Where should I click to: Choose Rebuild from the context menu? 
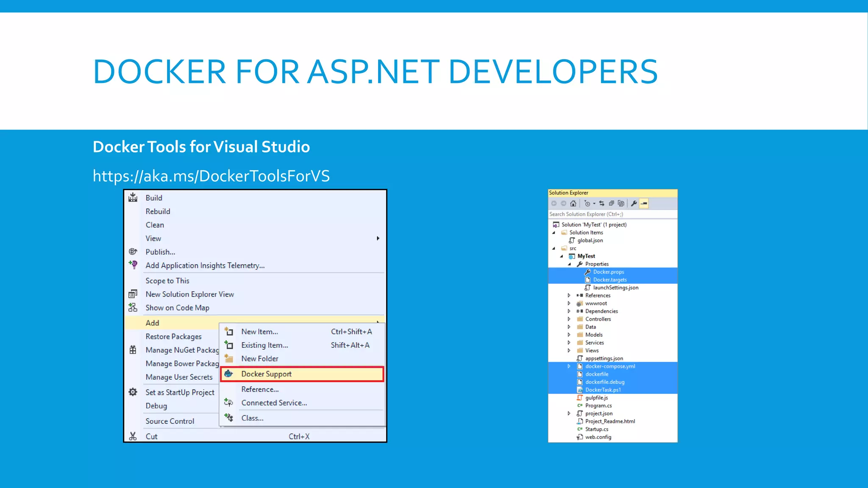(158, 211)
